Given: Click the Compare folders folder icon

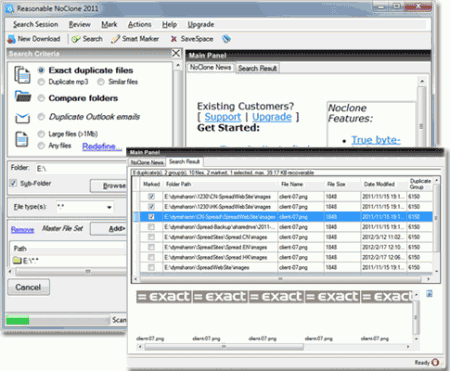Looking at the screenshot, I should click(23, 97).
